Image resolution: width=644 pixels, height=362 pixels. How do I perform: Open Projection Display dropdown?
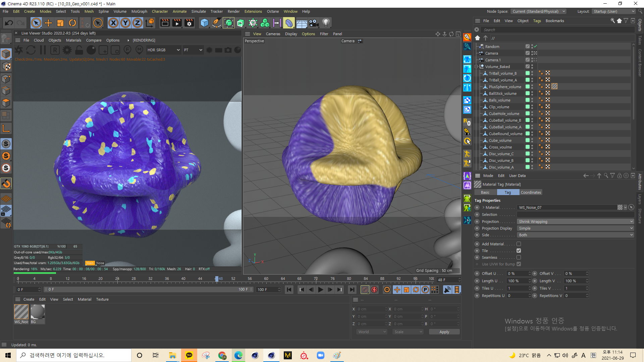[x=575, y=228]
